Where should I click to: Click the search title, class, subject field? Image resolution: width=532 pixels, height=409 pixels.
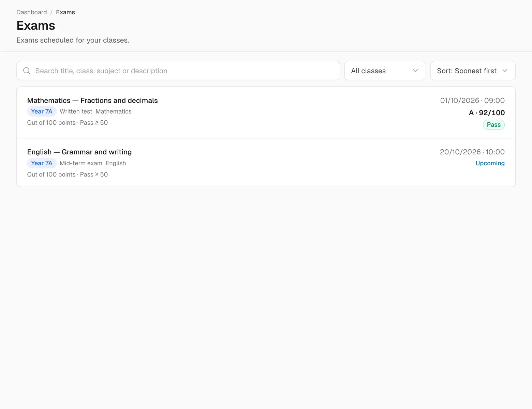click(x=178, y=71)
